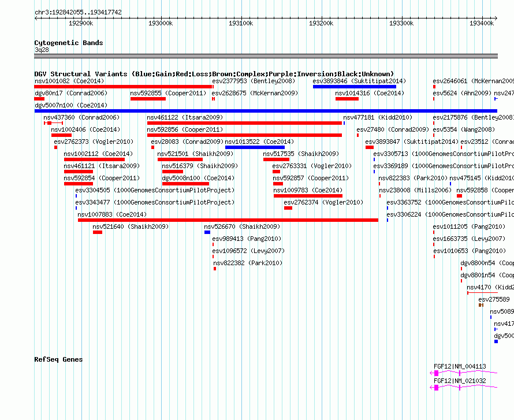Open nsv822383 (Park2010) variant
The height and width of the screenshot is (420, 514).
(413, 178)
